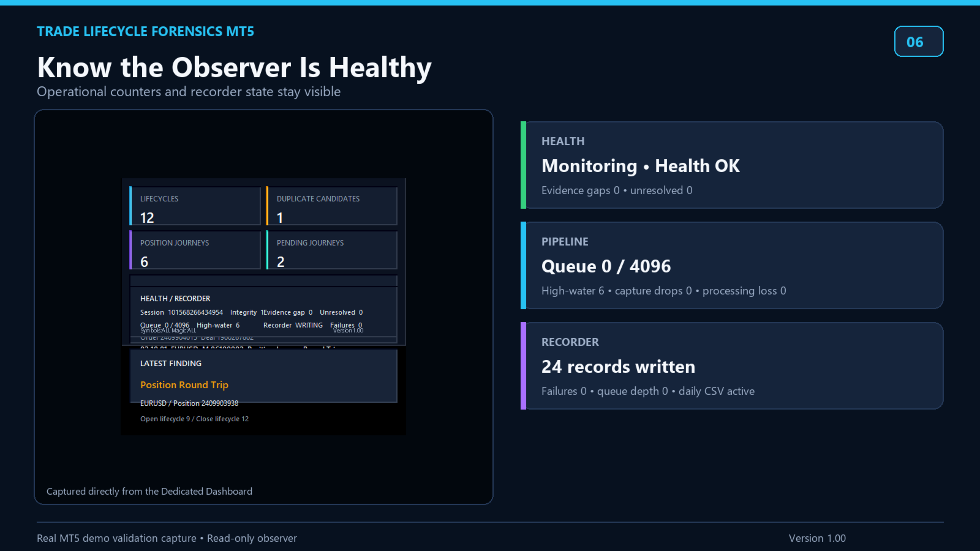Click the slide number badge 06
Screen dimensions: 980x551
[x=919, y=42]
